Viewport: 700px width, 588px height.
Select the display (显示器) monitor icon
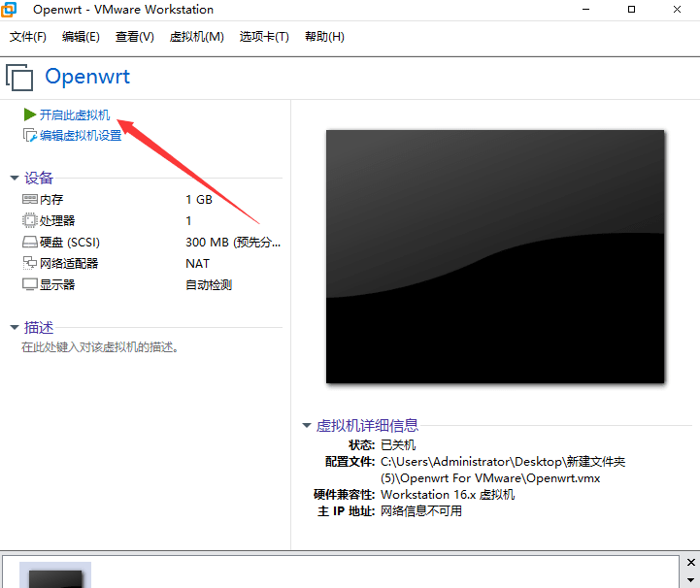click(30, 284)
